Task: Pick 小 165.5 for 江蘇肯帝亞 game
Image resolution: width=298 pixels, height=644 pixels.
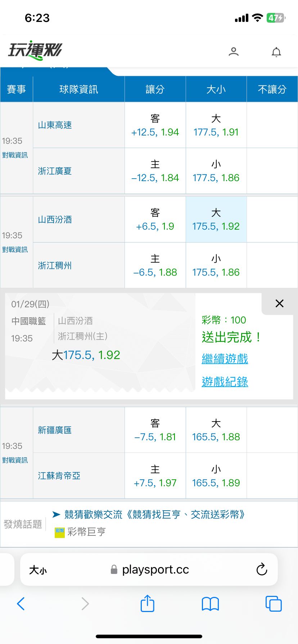Action: click(x=216, y=476)
